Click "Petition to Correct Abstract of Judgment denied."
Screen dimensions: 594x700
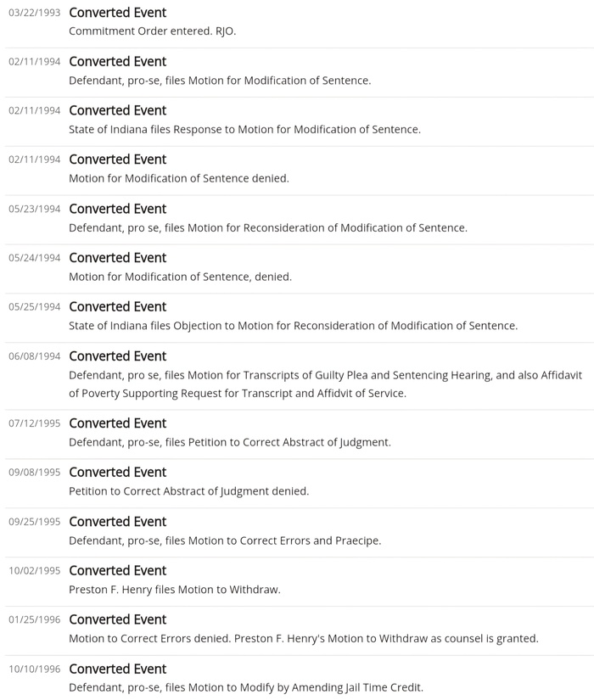pos(188,491)
